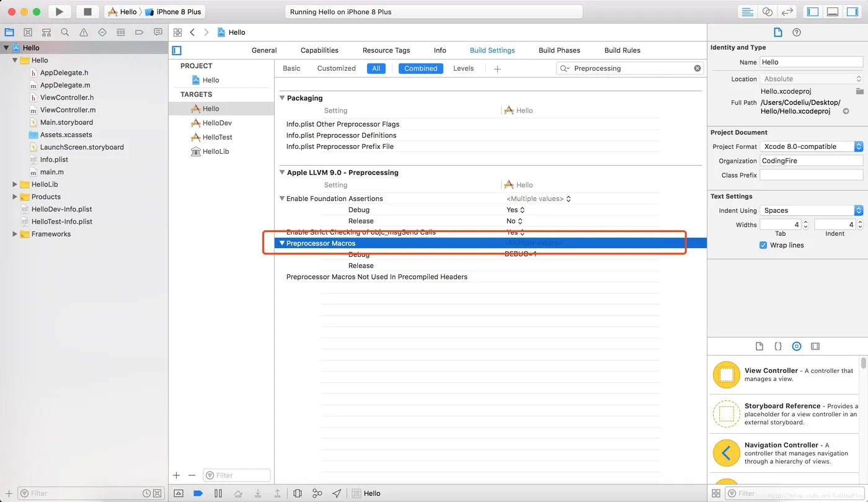Edit the Organization field
Viewport: 868px width, 502px height.
click(x=811, y=161)
